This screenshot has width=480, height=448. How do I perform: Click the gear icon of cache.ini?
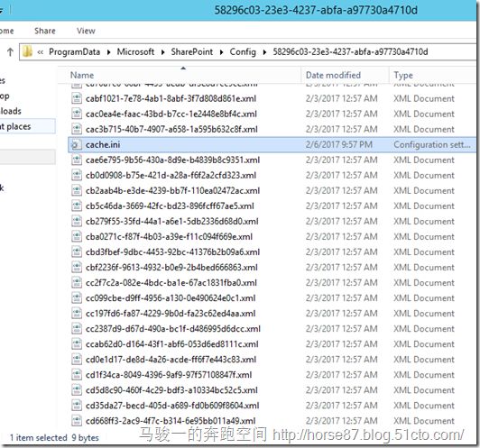coord(76,144)
